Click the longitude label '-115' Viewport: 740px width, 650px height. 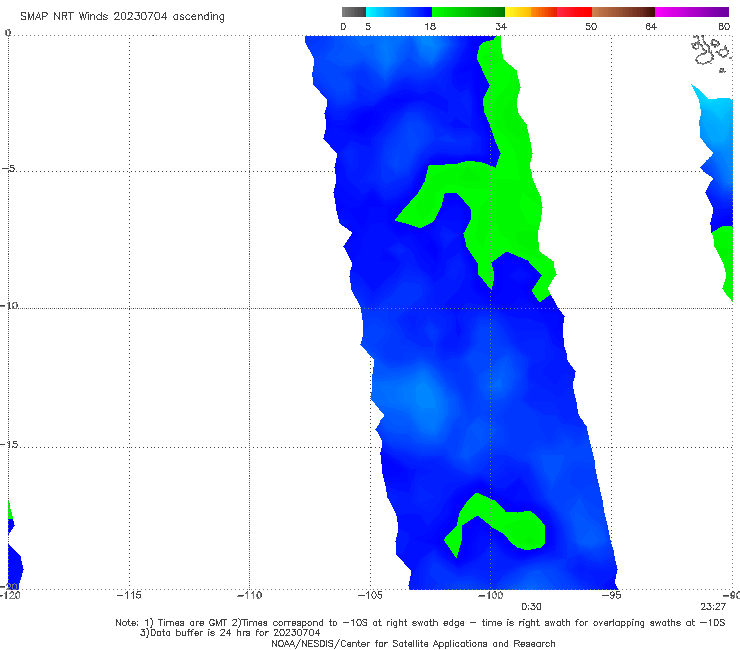[x=129, y=595]
